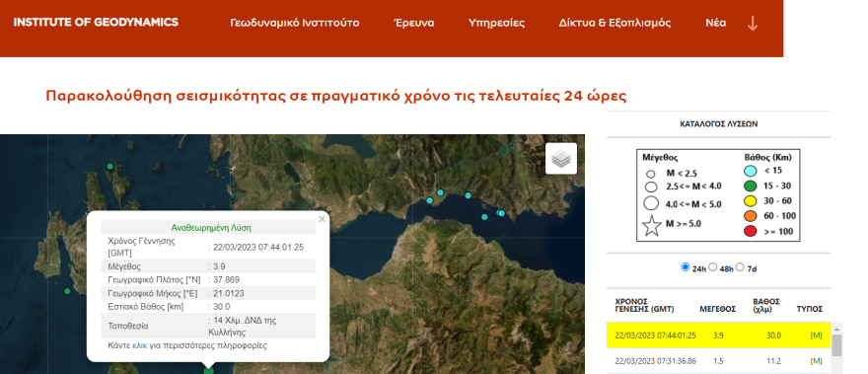
Task: Open the Έρευνα menu
Action: [413, 23]
